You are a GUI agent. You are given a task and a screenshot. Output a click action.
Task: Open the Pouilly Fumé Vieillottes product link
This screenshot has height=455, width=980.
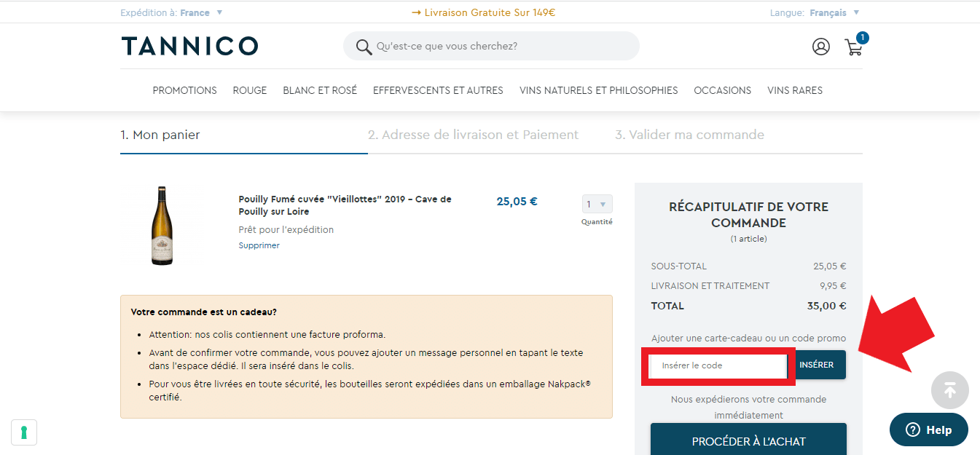(x=345, y=205)
